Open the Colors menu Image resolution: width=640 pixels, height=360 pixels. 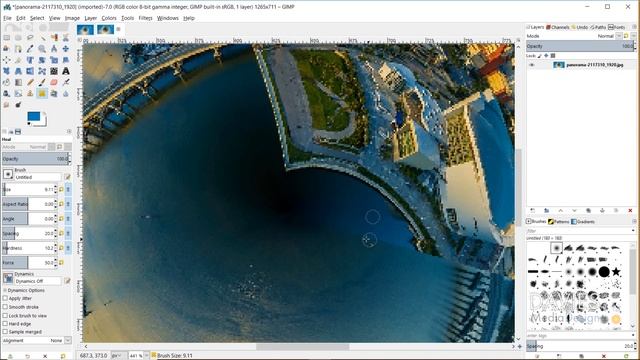tap(109, 18)
